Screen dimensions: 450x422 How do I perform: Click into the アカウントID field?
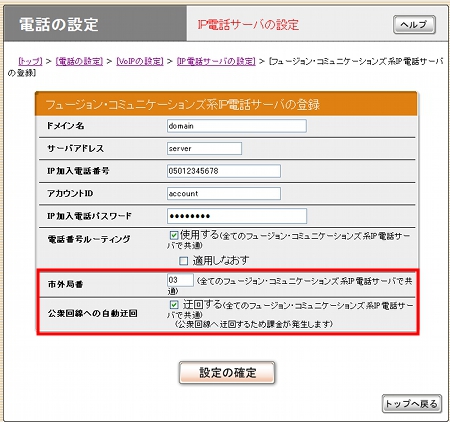(x=224, y=193)
